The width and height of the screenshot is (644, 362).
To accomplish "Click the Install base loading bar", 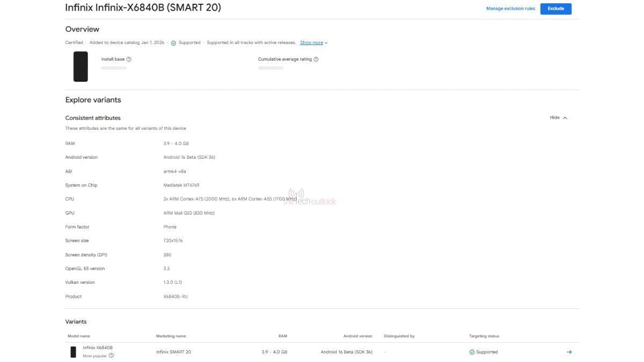I will (113, 68).
